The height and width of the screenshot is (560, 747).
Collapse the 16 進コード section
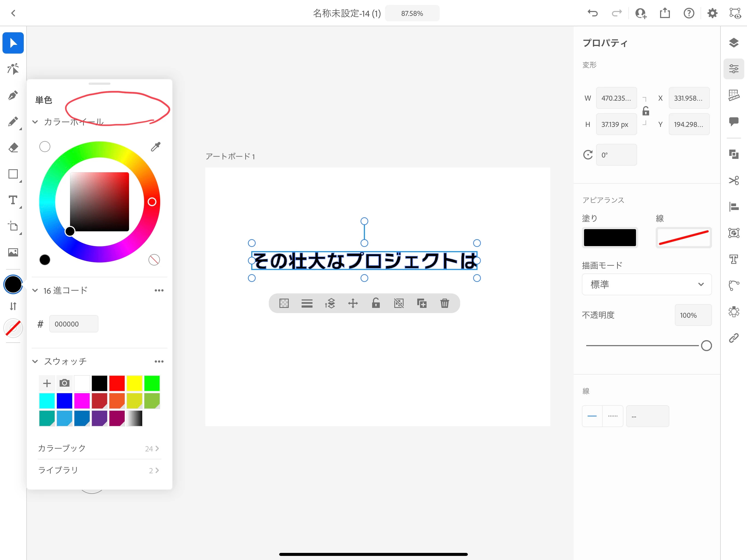click(35, 290)
